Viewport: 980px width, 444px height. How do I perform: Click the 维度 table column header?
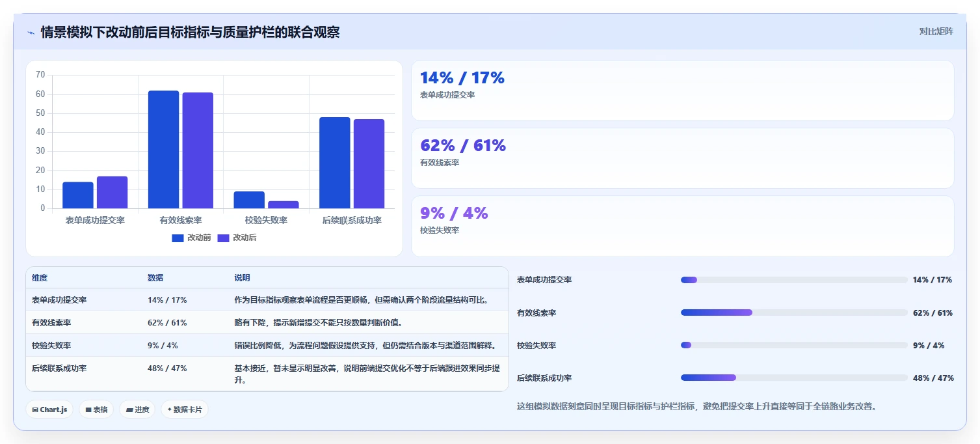(40, 278)
